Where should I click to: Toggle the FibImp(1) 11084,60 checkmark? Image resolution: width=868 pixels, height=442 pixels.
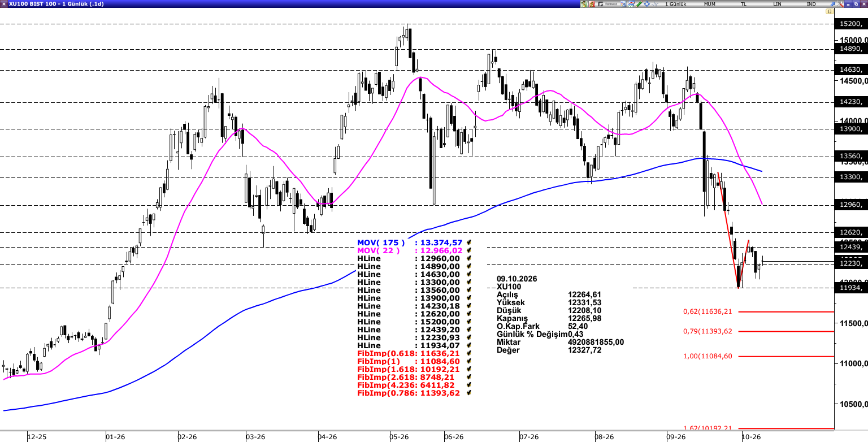pyautogui.click(x=468, y=361)
